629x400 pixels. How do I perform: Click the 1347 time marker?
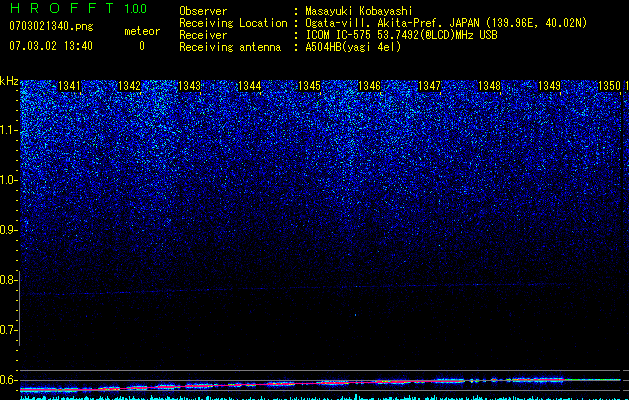[430, 86]
